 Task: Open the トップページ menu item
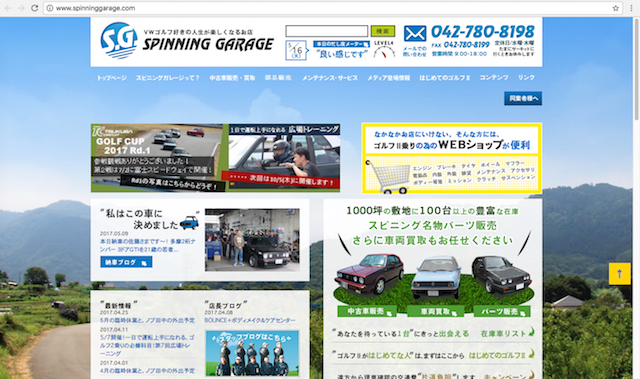(112, 78)
